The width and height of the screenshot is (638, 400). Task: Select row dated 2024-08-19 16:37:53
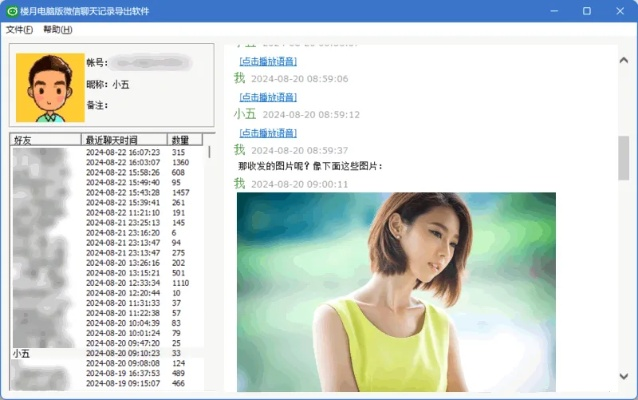(x=107, y=373)
